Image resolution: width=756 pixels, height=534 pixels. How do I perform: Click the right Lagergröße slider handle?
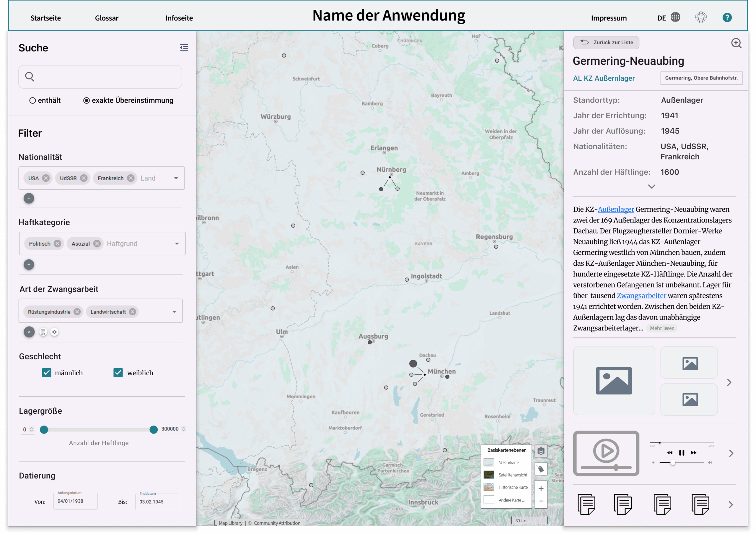click(154, 429)
